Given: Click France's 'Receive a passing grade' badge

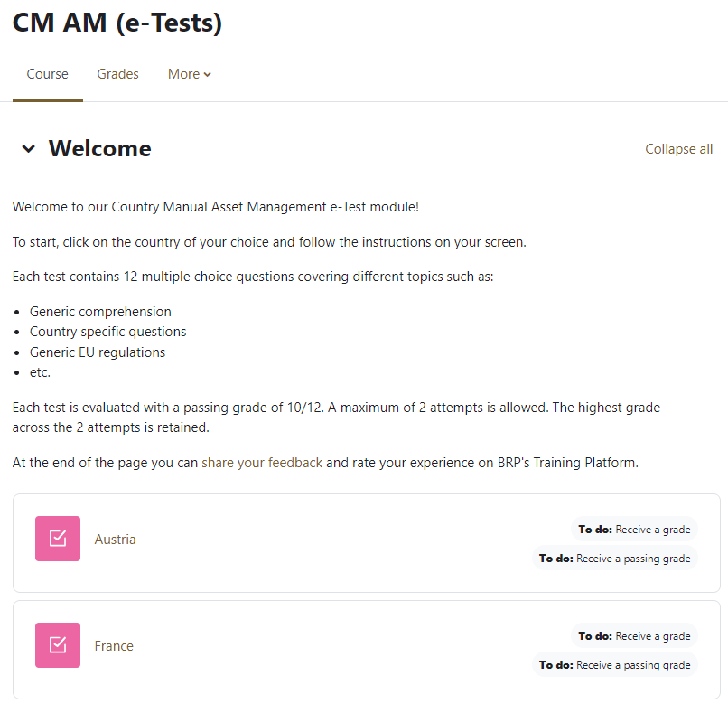Looking at the screenshot, I should [x=615, y=665].
